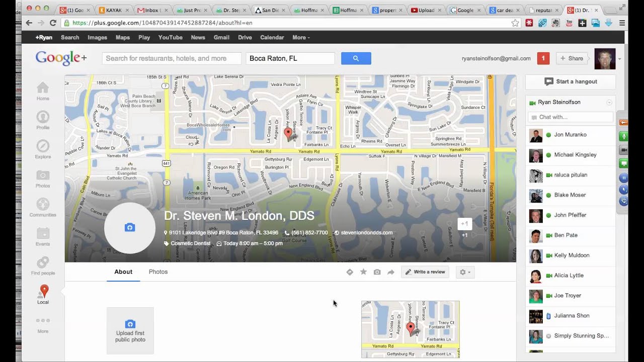The height and width of the screenshot is (362, 644).
Task: Open the Explore compass in sidebar
Action: (x=43, y=149)
